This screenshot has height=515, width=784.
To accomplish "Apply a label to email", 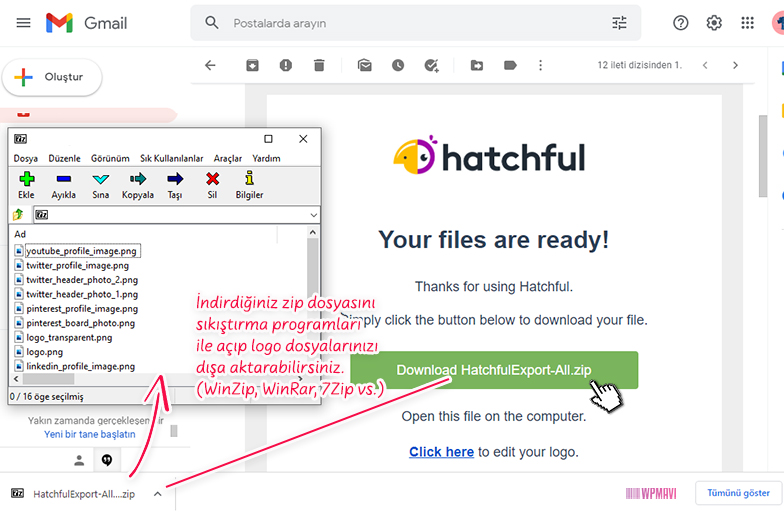I will (x=510, y=65).
